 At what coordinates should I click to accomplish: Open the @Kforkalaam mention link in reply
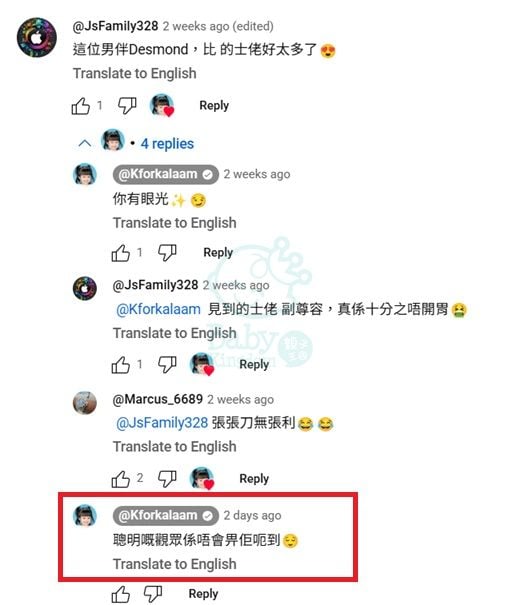[159, 309]
